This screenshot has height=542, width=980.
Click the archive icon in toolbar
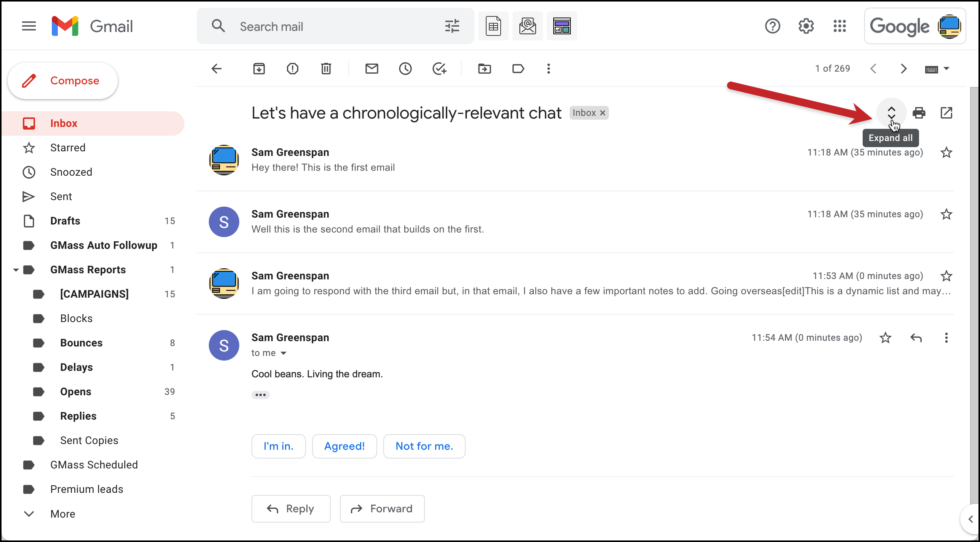pos(259,69)
